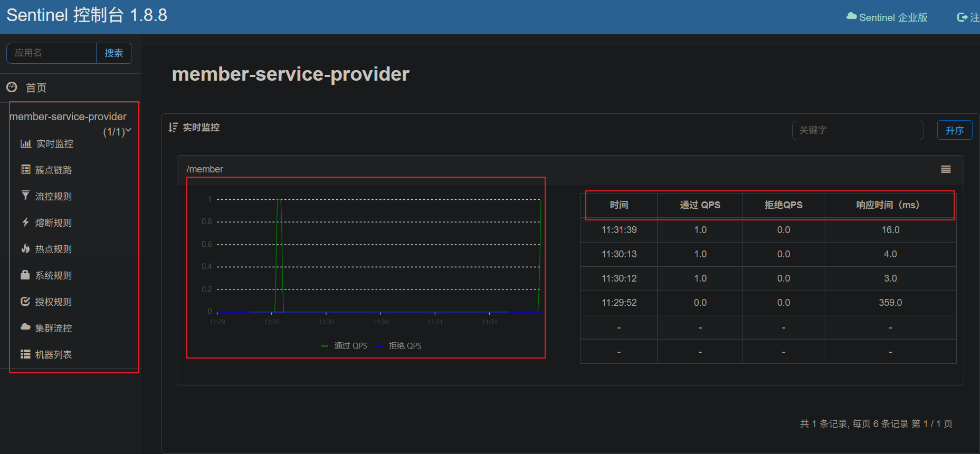The height and width of the screenshot is (454, 980).
Task: Open the 首页 home menu item
Action: click(x=36, y=88)
